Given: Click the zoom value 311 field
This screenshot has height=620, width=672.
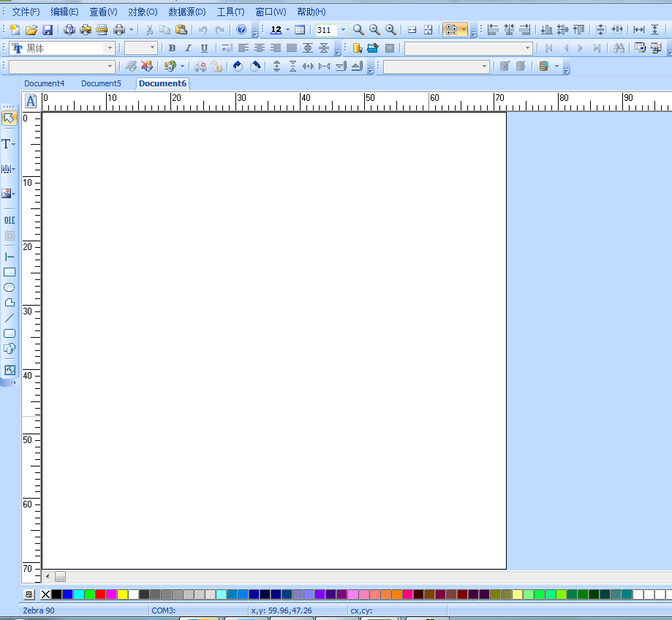Looking at the screenshot, I should click(327, 30).
